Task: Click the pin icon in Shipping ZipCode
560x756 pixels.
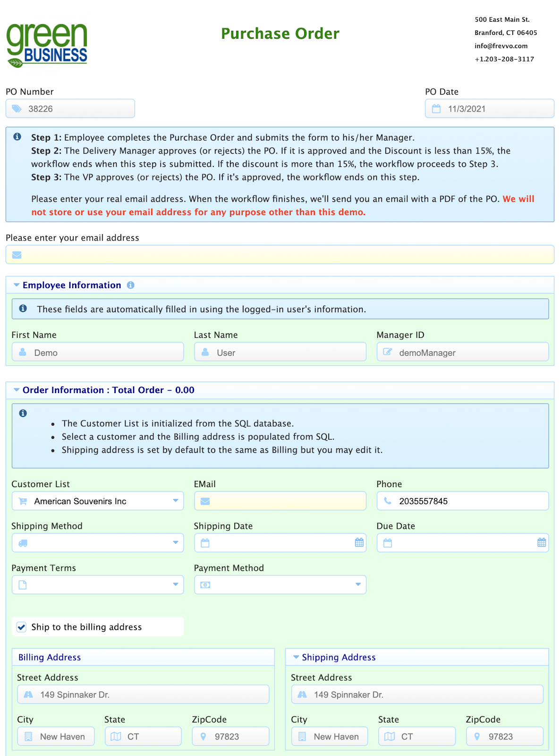Action: coord(477,737)
